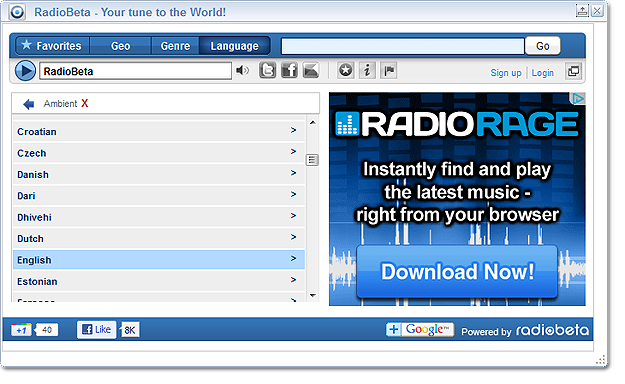Click the Add to Google button
This screenshot has width=625, height=384.
click(x=420, y=329)
